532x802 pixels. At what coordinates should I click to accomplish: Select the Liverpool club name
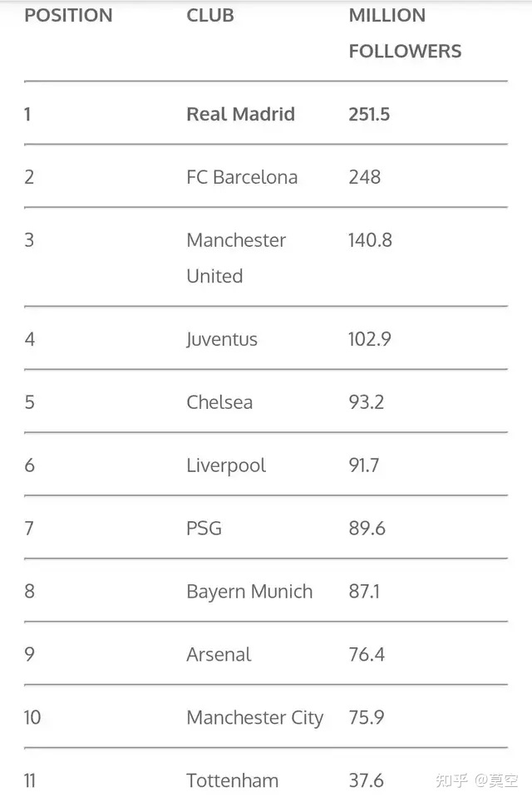point(226,466)
